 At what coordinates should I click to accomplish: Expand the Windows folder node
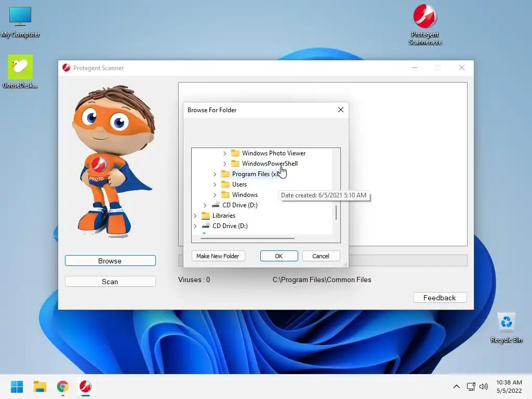pyautogui.click(x=215, y=195)
